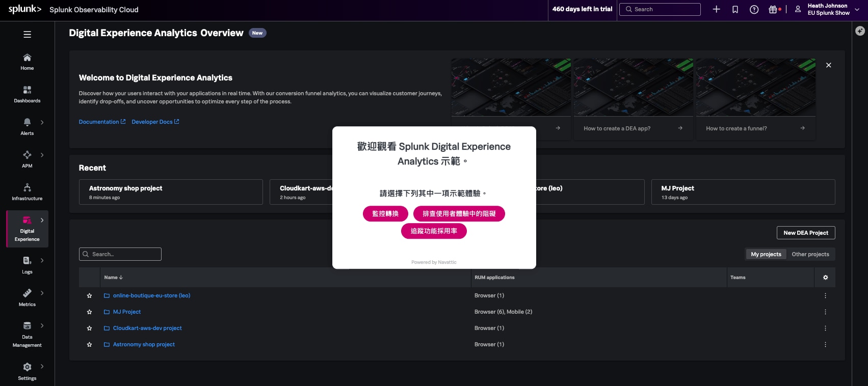Select Digital Experience sidebar icon
The width and height of the screenshot is (868, 386).
27,220
